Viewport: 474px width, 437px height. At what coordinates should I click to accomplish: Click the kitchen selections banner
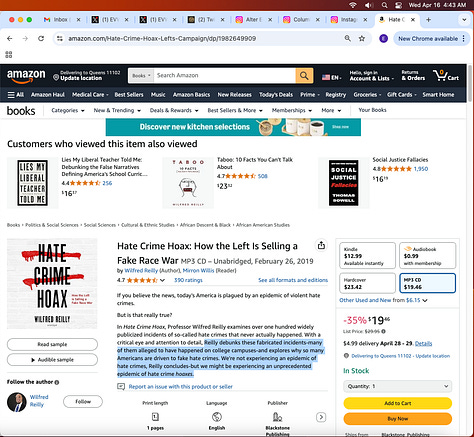pyautogui.click(x=233, y=127)
